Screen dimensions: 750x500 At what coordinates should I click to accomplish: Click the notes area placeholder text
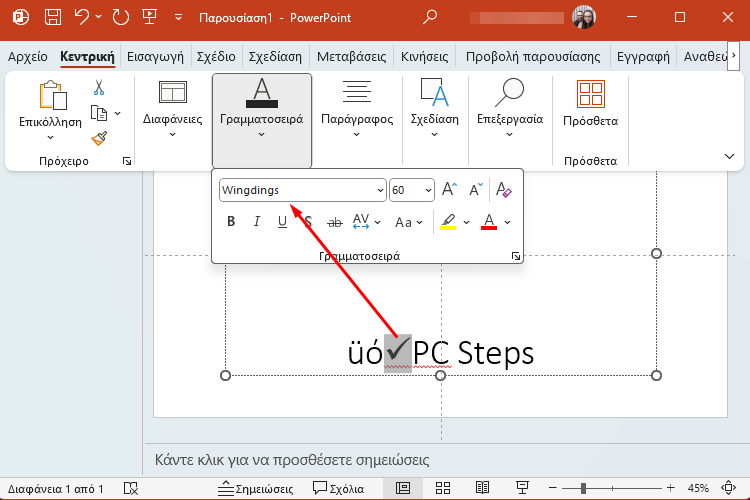click(292, 460)
